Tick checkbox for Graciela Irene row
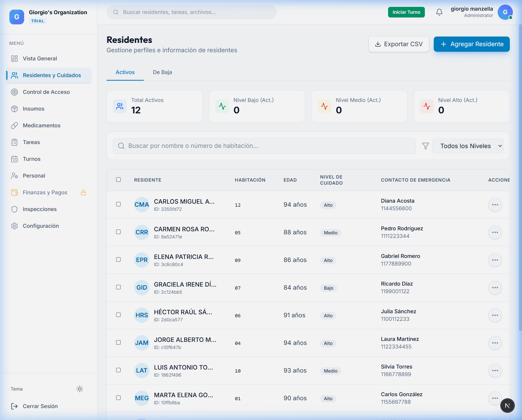The height and width of the screenshot is (420, 522). pos(118,287)
